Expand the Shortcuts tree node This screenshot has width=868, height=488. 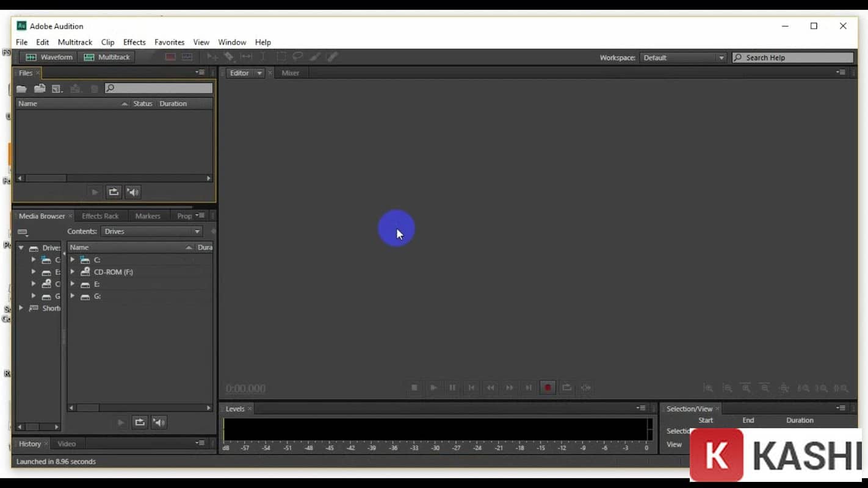(21, 308)
